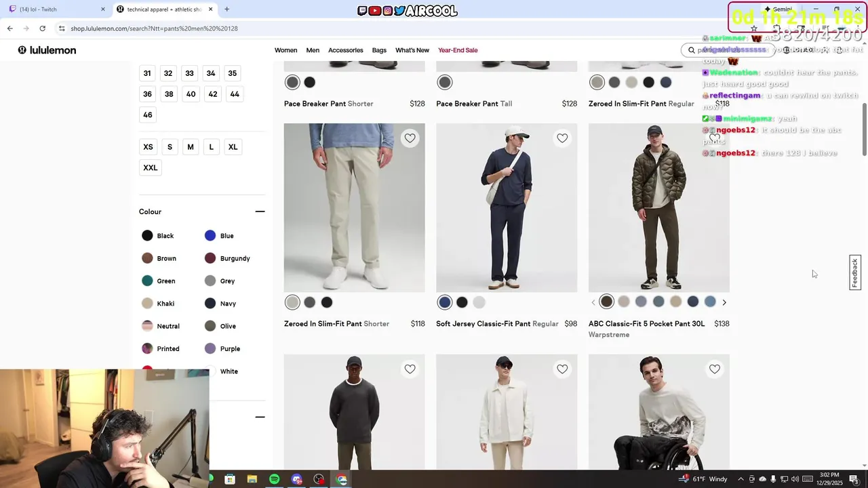
Task: Select Burgundy colour filter
Action: pyautogui.click(x=227, y=258)
